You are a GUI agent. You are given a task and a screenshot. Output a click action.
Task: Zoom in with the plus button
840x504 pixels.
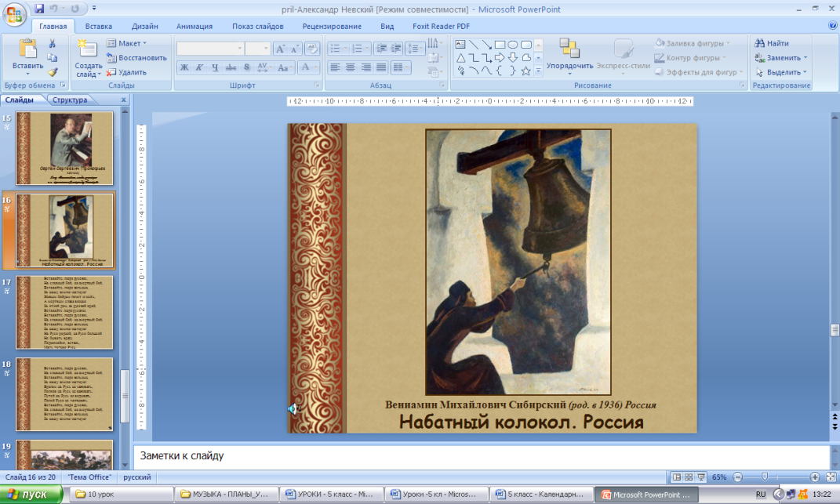(x=815, y=477)
